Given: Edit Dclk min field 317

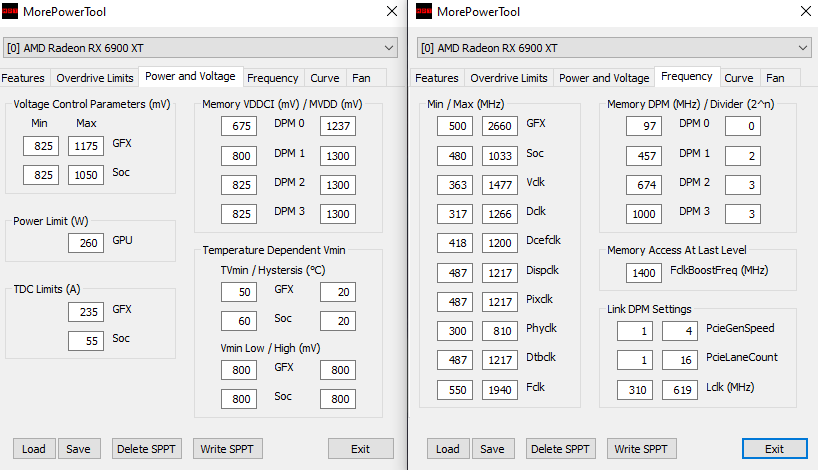Looking at the screenshot, I should click(455, 214).
